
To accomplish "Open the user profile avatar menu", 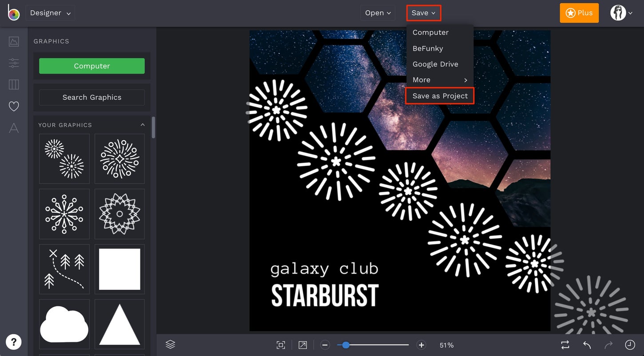I will [621, 13].
